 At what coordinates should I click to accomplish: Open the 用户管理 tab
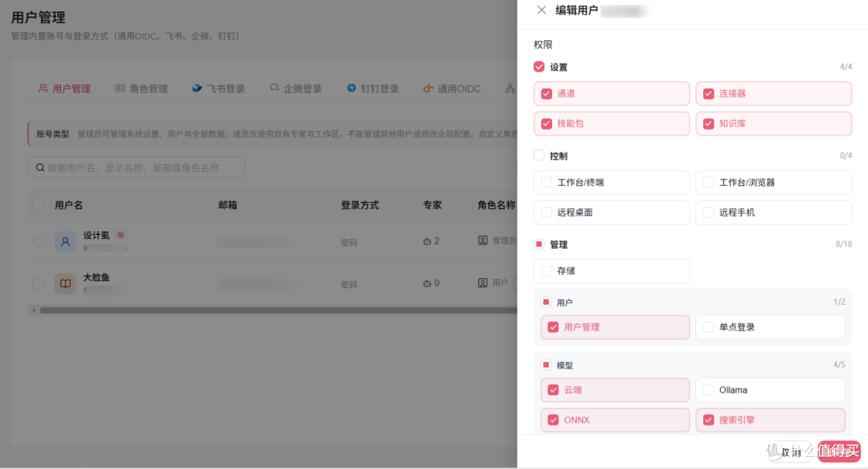click(64, 88)
